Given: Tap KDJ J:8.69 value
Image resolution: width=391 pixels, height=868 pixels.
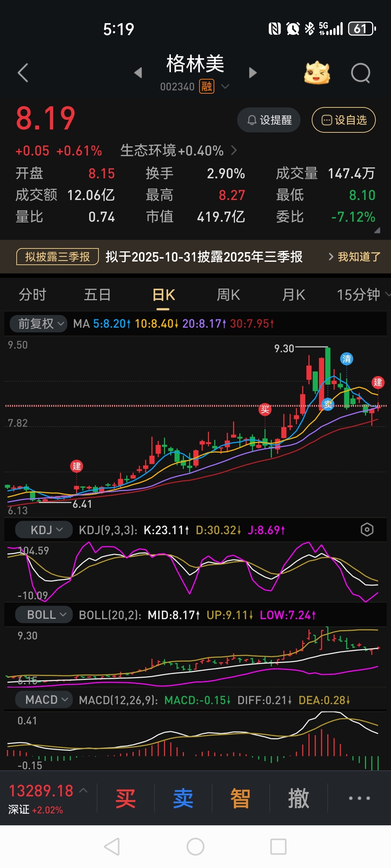Looking at the screenshot, I should [266, 530].
